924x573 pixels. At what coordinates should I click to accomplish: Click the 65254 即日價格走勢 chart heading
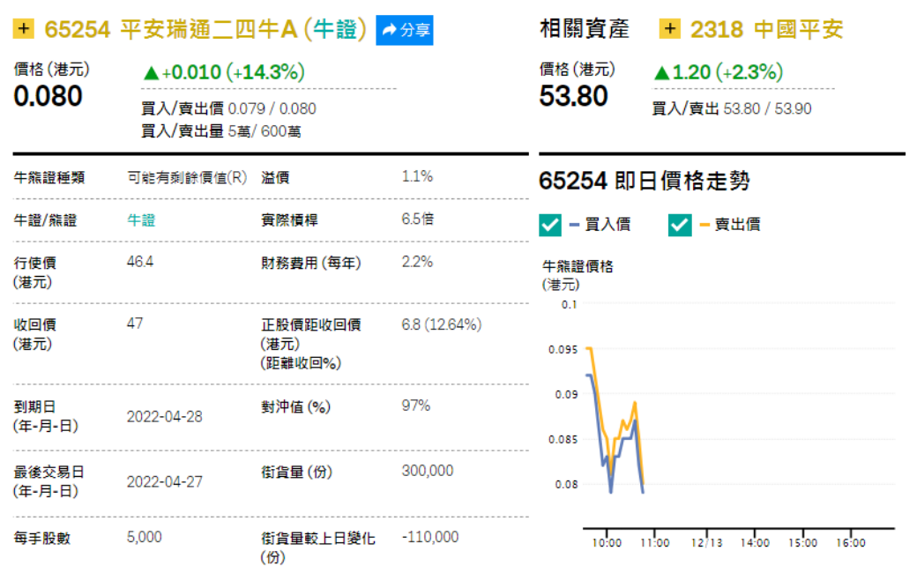(645, 181)
